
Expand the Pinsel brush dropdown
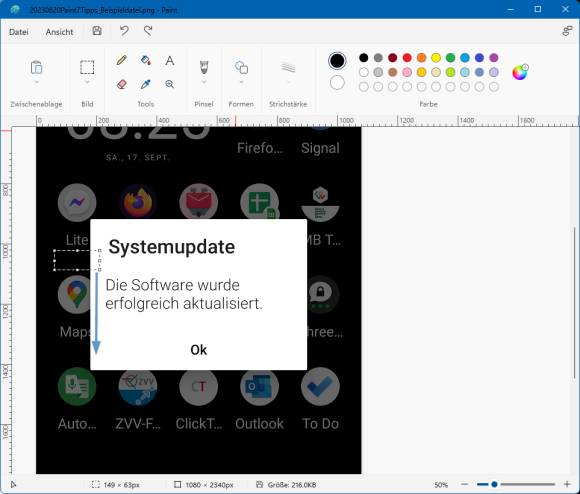coord(204,82)
